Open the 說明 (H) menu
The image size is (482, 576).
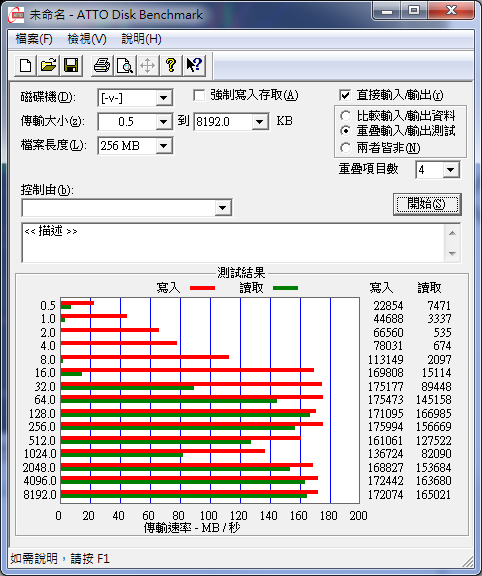pos(141,39)
